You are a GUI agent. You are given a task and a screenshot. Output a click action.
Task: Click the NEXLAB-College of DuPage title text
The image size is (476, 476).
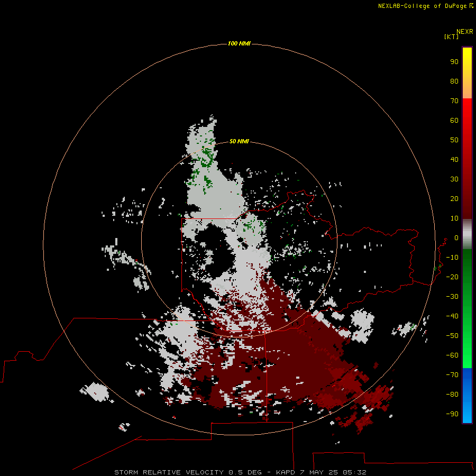[422, 6]
